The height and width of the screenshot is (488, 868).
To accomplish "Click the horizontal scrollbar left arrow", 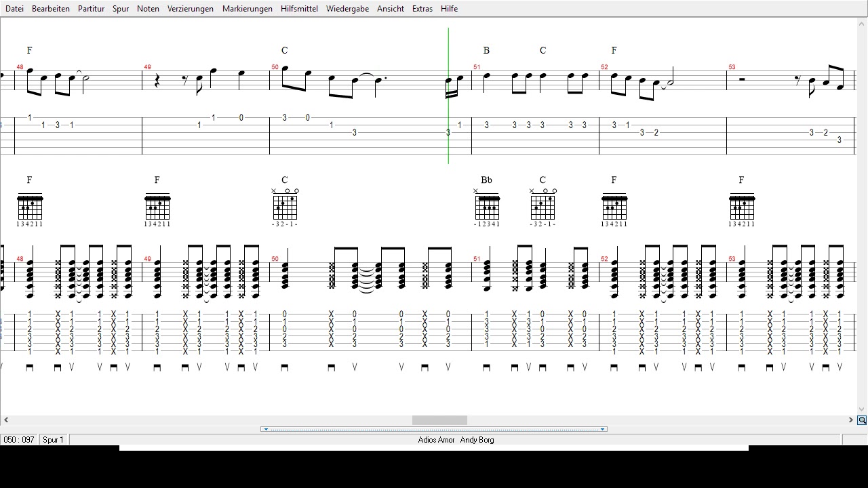I will pos(6,420).
